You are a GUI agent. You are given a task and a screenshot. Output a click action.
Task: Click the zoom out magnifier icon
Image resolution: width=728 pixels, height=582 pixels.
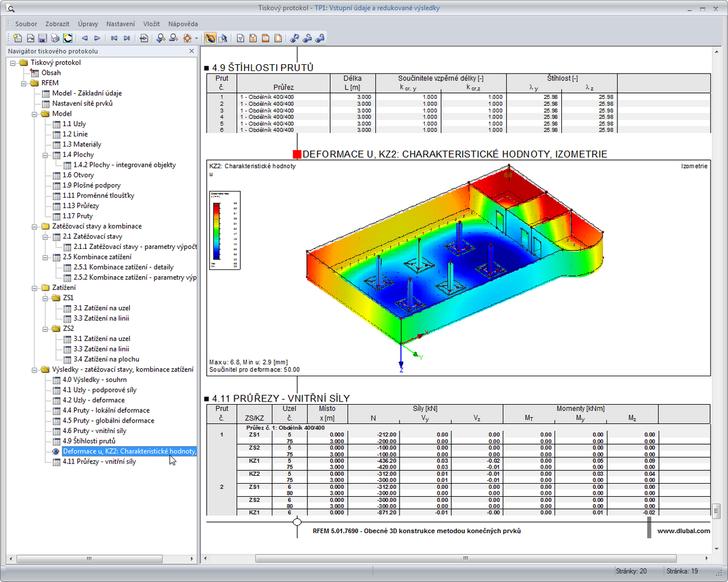click(174, 38)
